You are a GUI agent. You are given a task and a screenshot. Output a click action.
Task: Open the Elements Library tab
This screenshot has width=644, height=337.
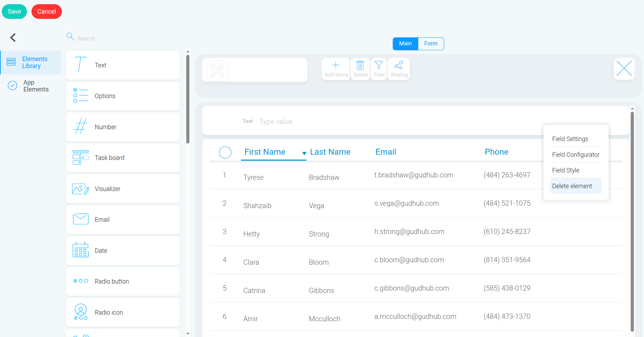pyautogui.click(x=31, y=63)
